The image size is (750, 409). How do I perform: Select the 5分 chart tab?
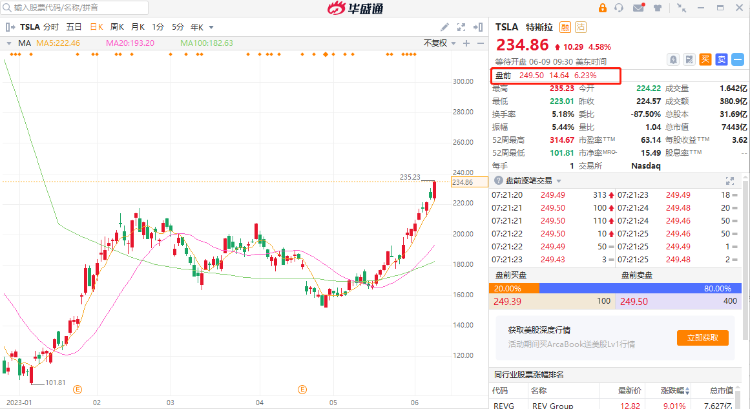(x=178, y=27)
